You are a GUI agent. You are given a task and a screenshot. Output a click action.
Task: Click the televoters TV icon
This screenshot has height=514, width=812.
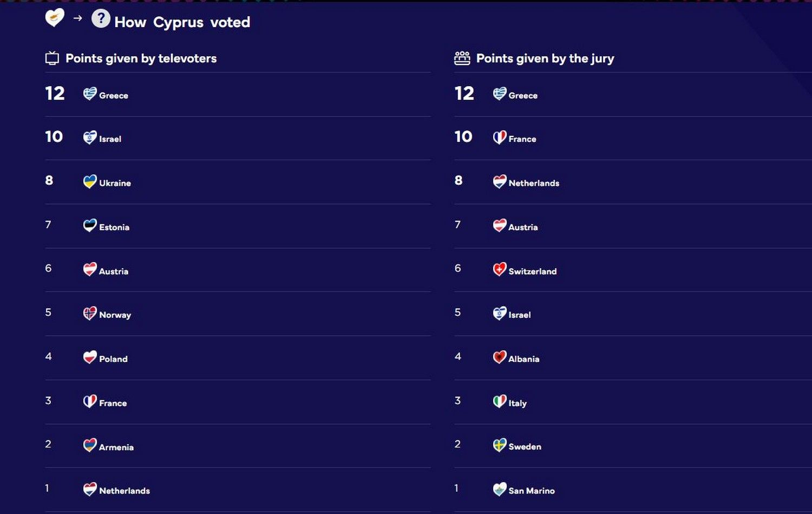[x=52, y=58]
